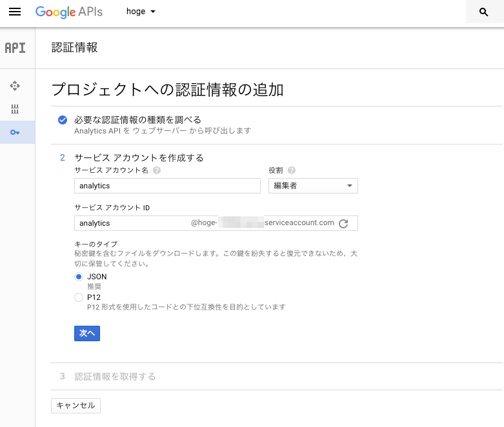Open the 役割 dropdown showing 編集者
This screenshot has height=427, width=504.
tap(313, 186)
